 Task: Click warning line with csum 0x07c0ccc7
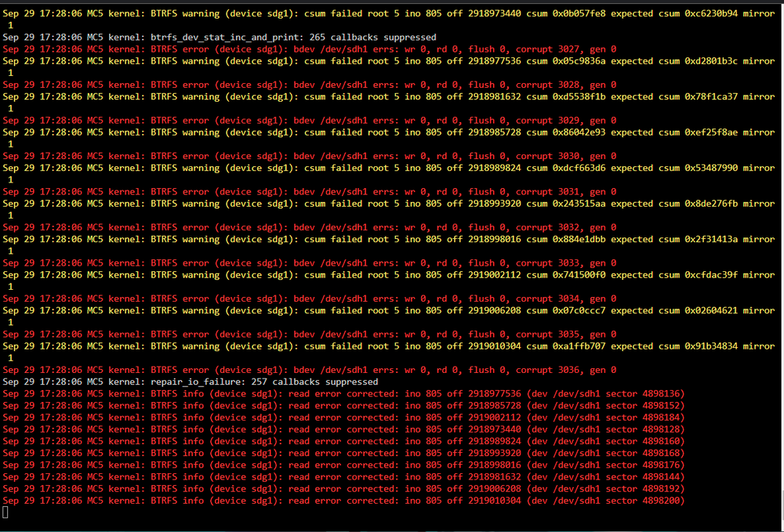click(x=389, y=317)
